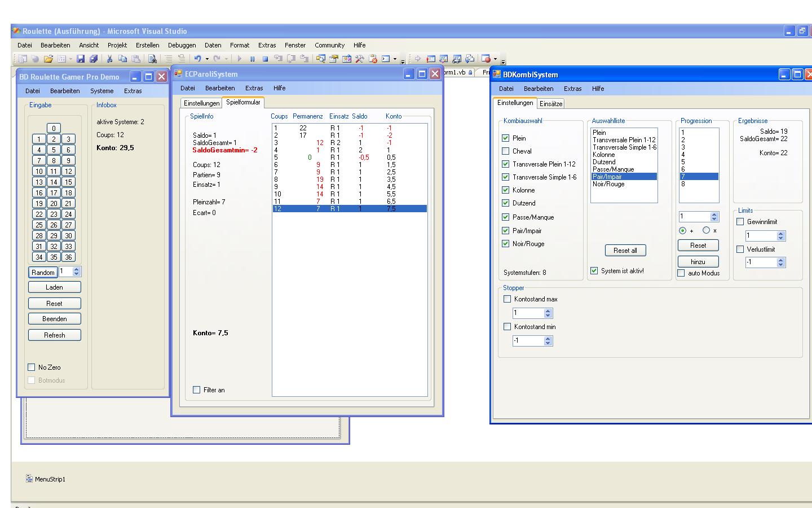
Task: Click the Gewinnlimit value stepper arrows
Action: [781, 236]
